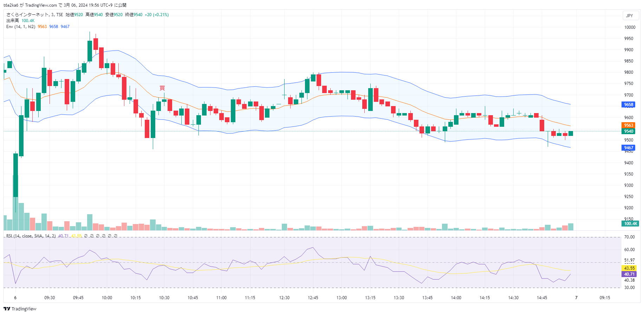Image resolution: width=644 pixels, height=315 pixels.
Task: Click the red 買 buy marker
Action: click(x=162, y=88)
